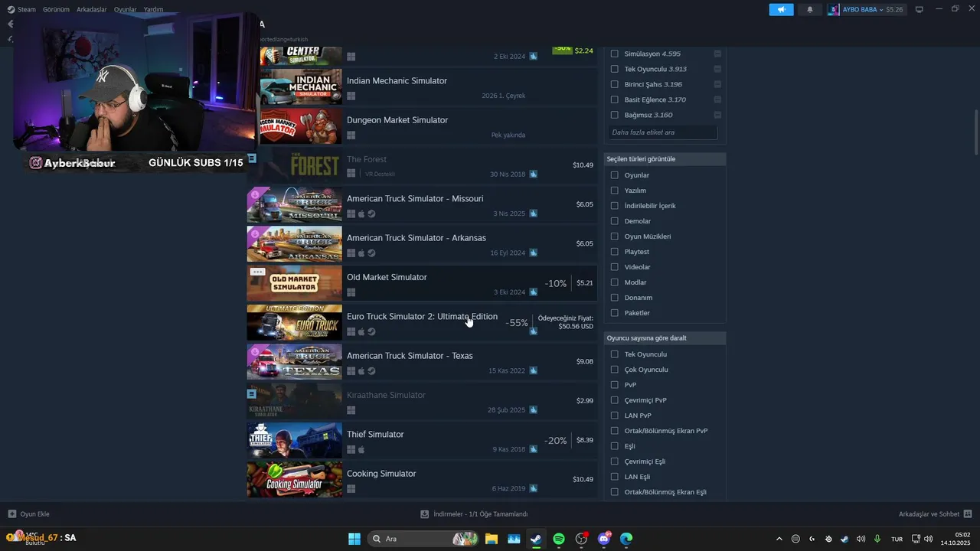Open the Cooking Simulator listing

click(422, 480)
